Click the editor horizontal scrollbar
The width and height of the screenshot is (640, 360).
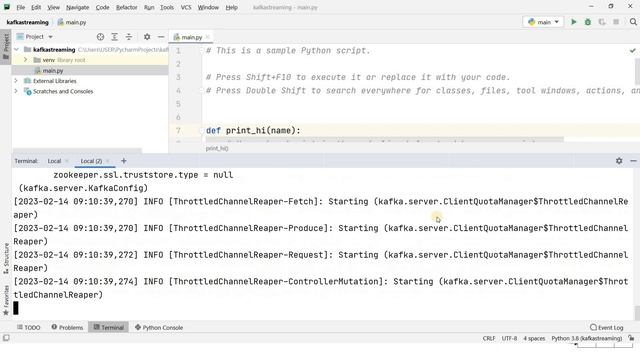384,140
